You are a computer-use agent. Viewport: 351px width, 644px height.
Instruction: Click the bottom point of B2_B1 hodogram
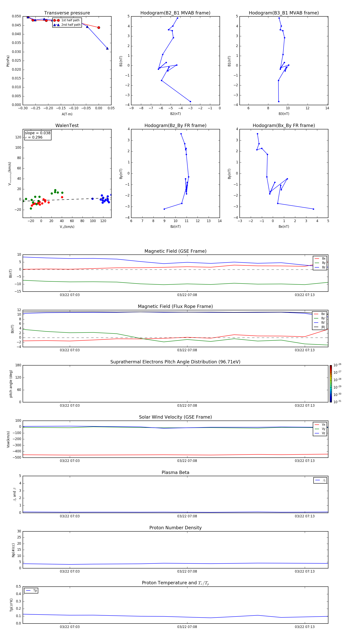[x=190, y=101]
